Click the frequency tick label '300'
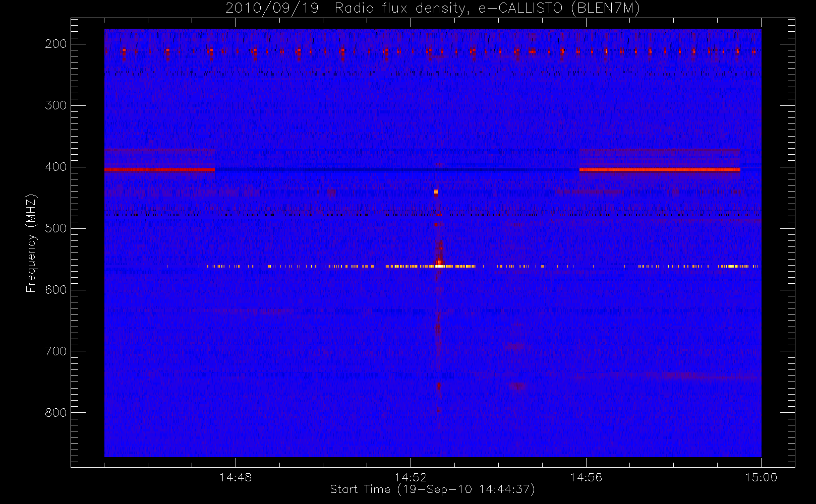 click(x=56, y=105)
